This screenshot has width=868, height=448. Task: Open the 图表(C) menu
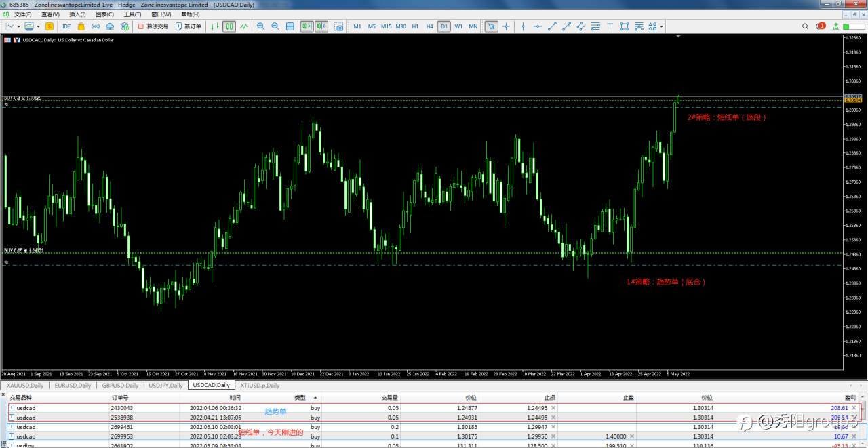pos(104,14)
